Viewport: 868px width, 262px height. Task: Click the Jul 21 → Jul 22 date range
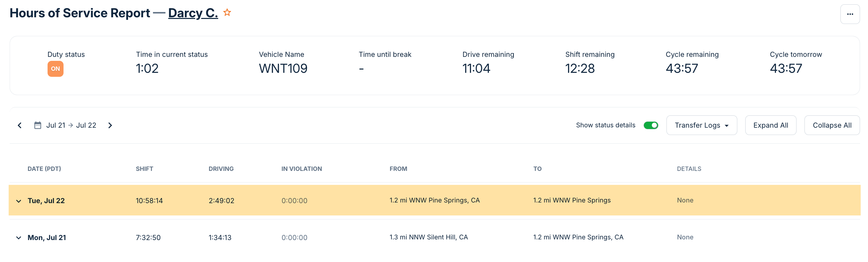pos(71,125)
